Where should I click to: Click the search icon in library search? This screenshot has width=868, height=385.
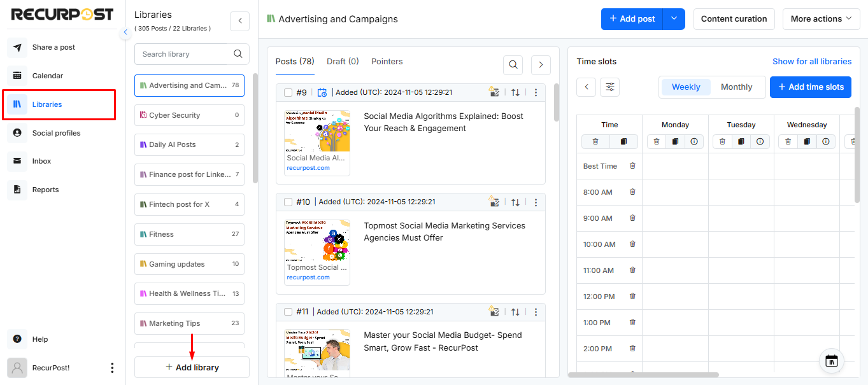click(238, 54)
